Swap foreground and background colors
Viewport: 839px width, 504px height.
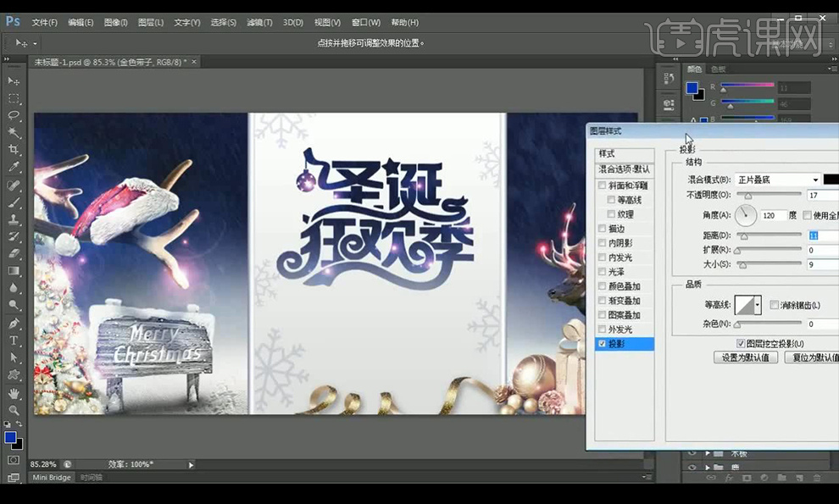click(x=19, y=424)
